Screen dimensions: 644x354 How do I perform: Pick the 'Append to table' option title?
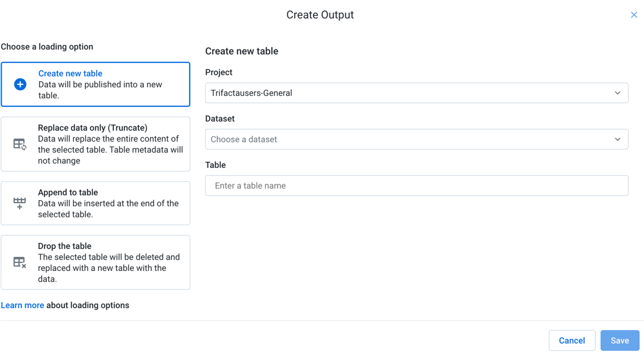pos(68,192)
